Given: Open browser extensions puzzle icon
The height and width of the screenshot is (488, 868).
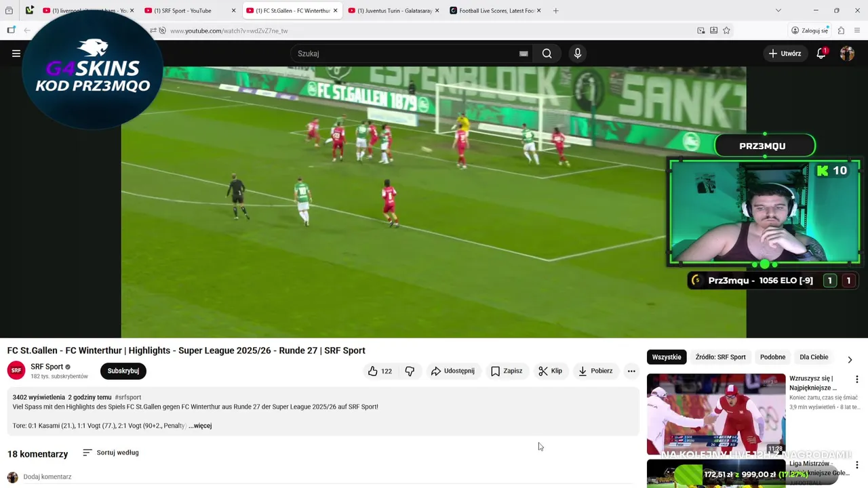Looking at the screenshot, I should [x=841, y=30].
